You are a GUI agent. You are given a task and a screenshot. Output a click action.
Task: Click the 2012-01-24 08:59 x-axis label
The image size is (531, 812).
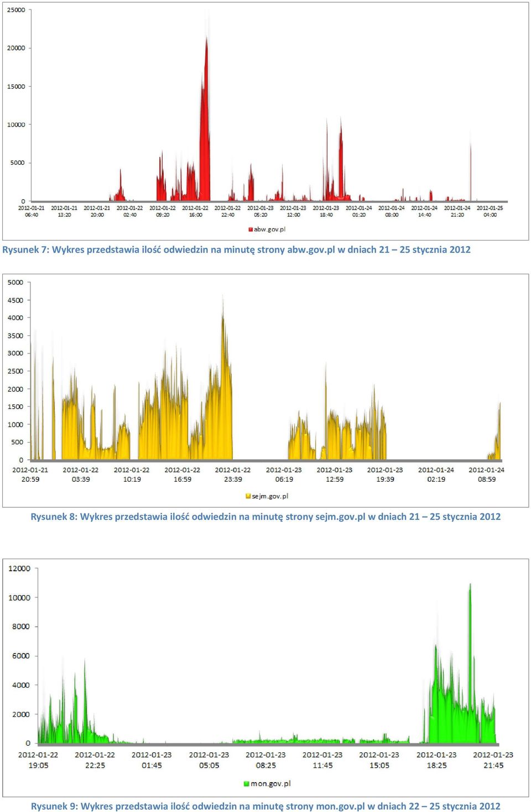tap(487, 475)
